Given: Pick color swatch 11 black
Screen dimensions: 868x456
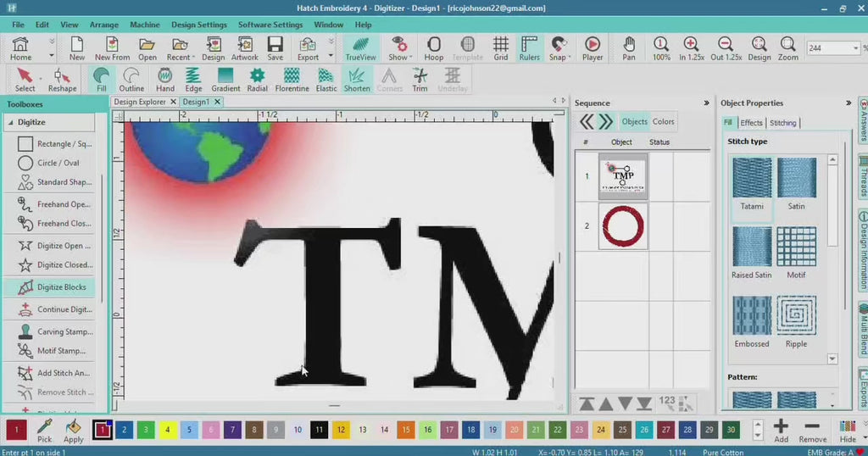Looking at the screenshot, I should (319, 430).
